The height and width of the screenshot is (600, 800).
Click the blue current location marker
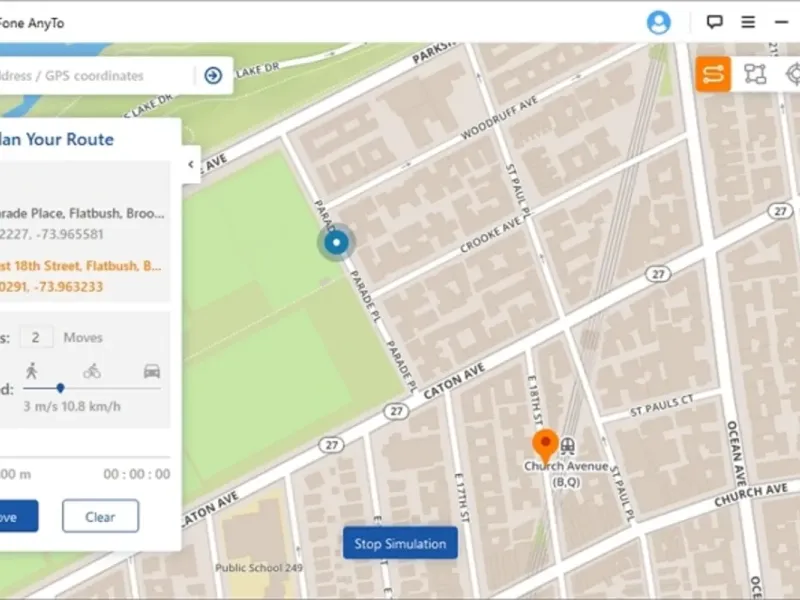pos(336,242)
